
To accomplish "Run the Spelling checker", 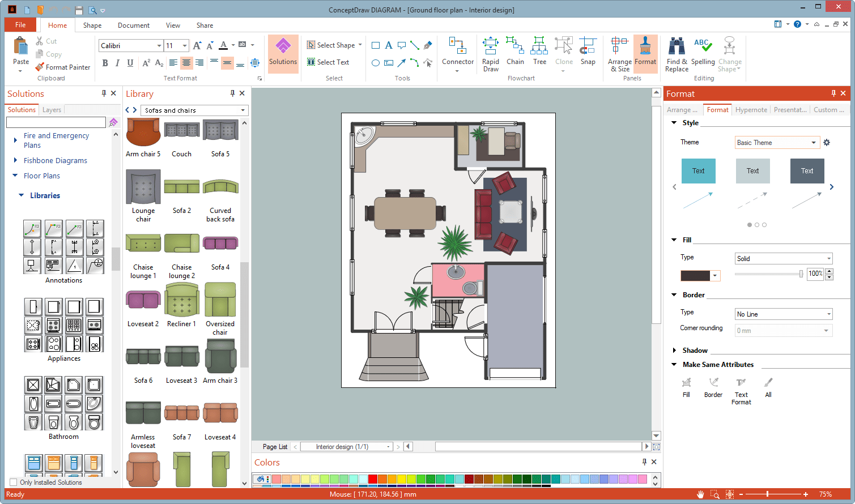I will (704, 54).
